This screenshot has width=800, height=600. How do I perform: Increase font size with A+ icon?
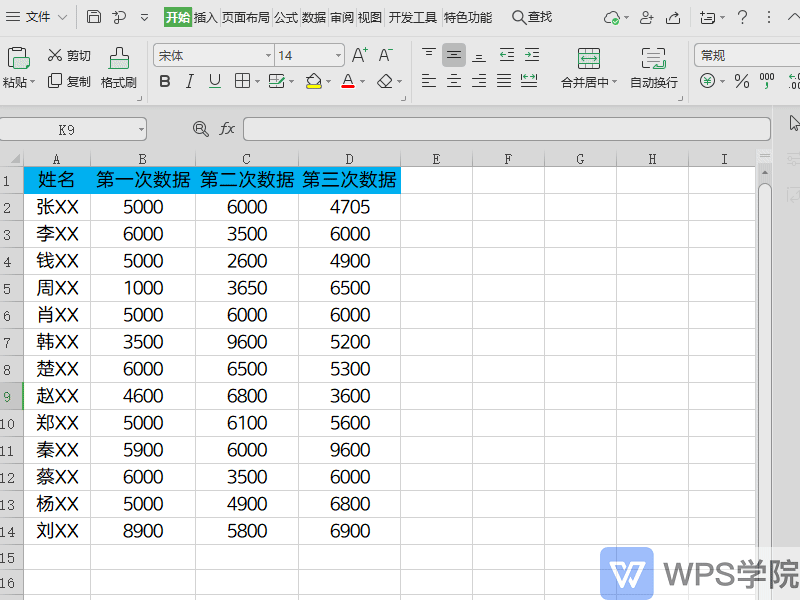pyautogui.click(x=360, y=55)
